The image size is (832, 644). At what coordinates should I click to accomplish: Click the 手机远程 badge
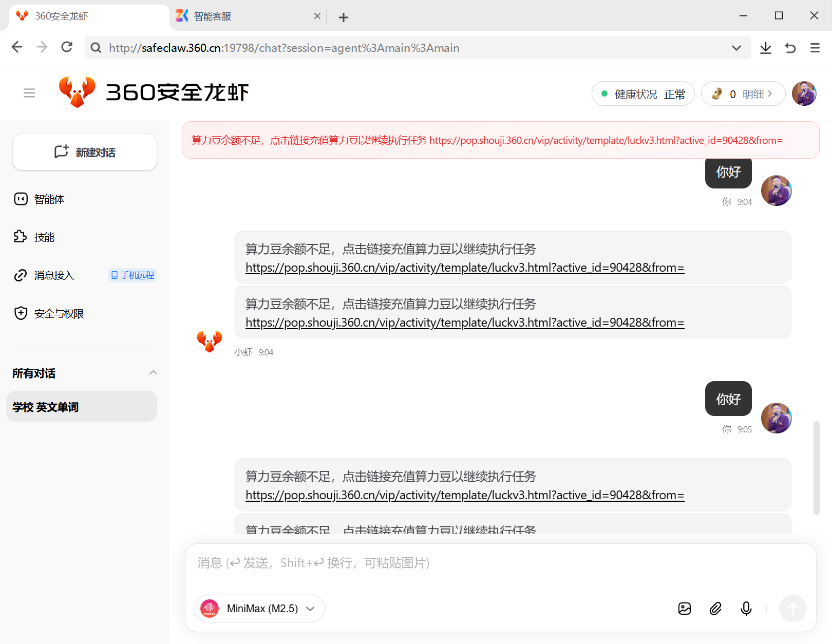point(133,275)
